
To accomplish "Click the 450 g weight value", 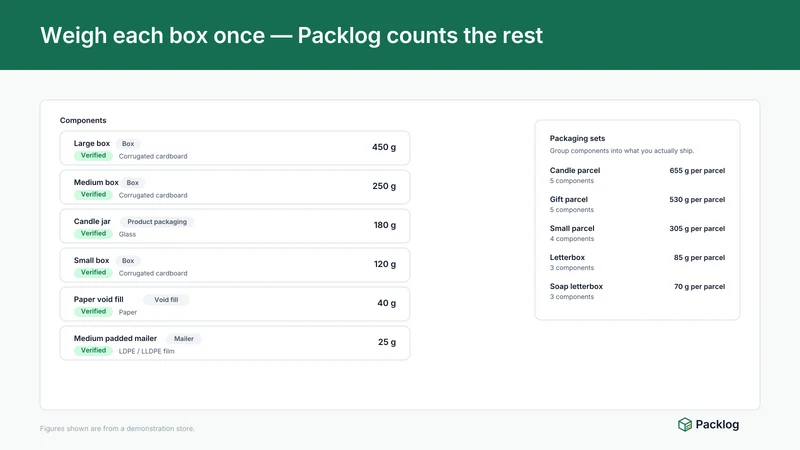I will click(384, 147).
